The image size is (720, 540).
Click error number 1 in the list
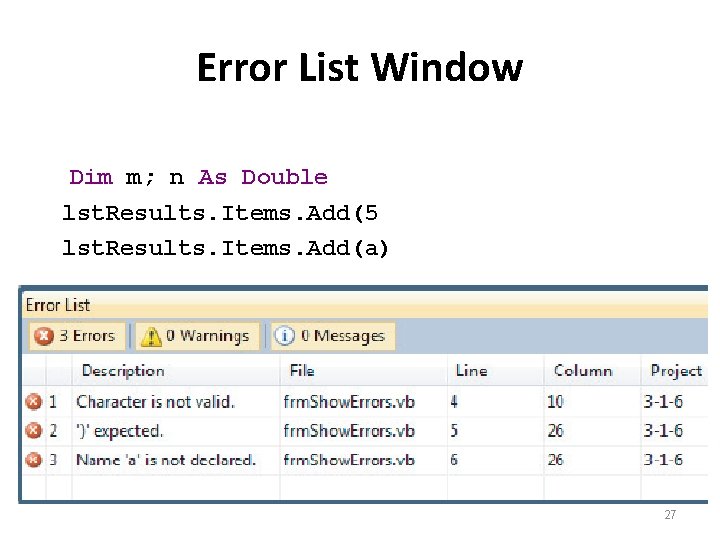[x=53, y=402]
